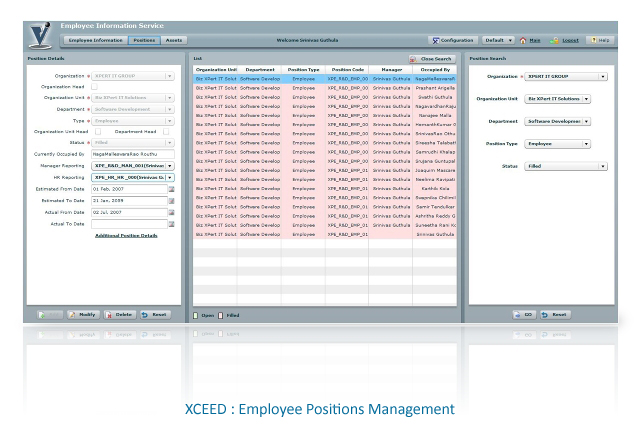Viewport: 640px width, 435px height.
Task: Click the Configuration tools icon
Action: tap(436, 40)
